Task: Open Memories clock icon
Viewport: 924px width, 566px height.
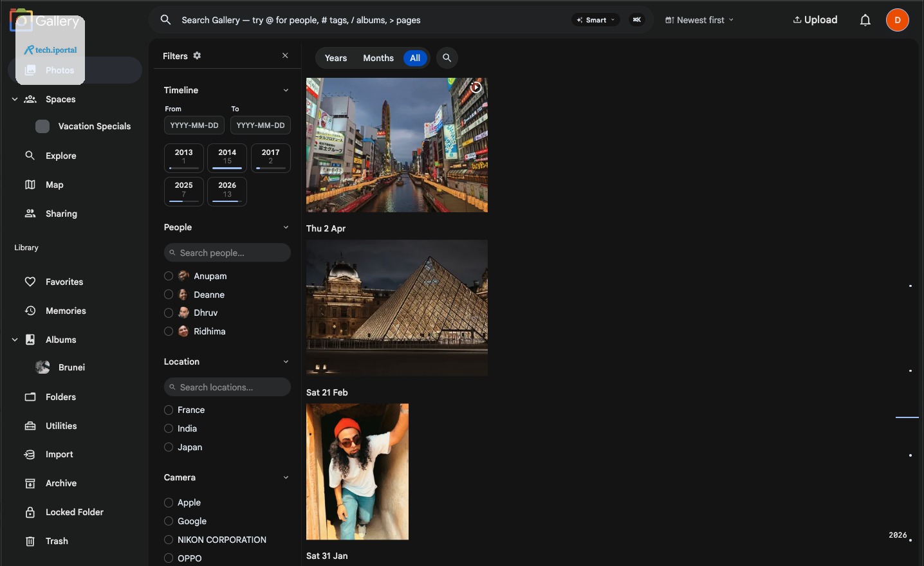Action: [x=30, y=311]
